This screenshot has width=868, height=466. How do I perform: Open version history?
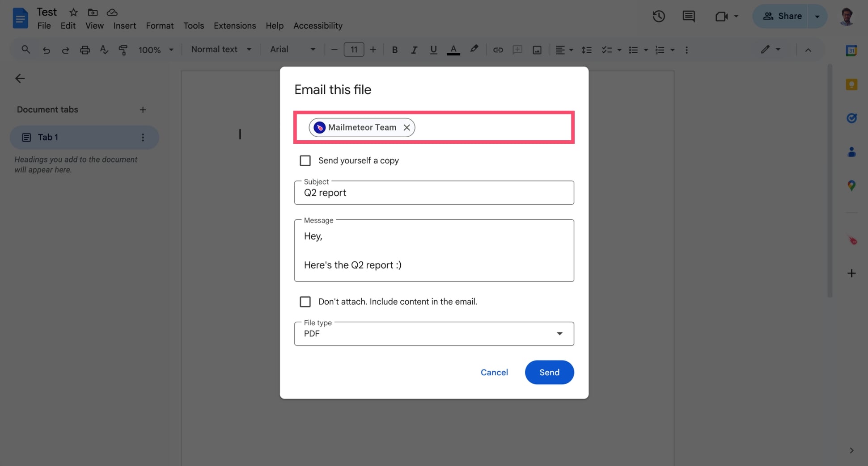658,16
